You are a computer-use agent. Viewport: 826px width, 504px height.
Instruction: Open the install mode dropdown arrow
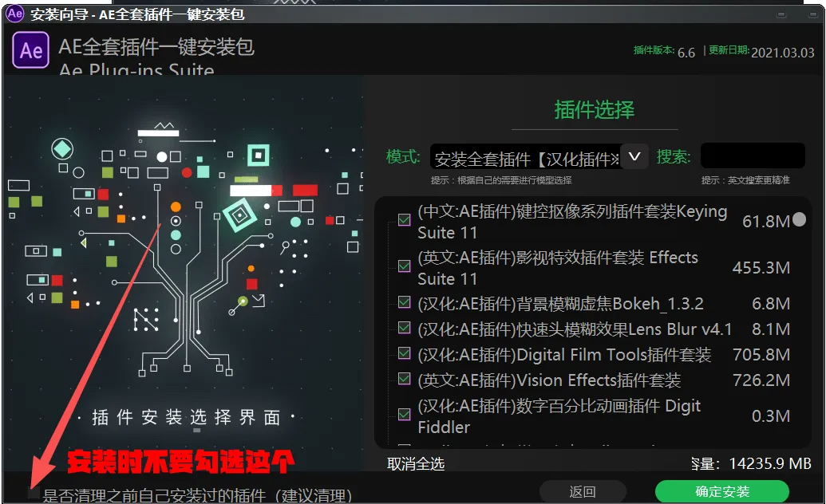pyautogui.click(x=634, y=156)
